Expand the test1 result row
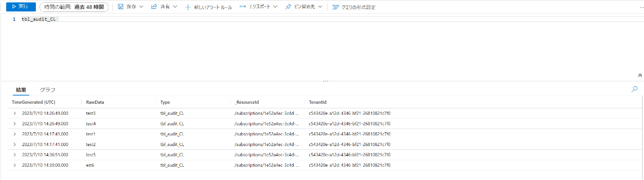 pos(15,134)
